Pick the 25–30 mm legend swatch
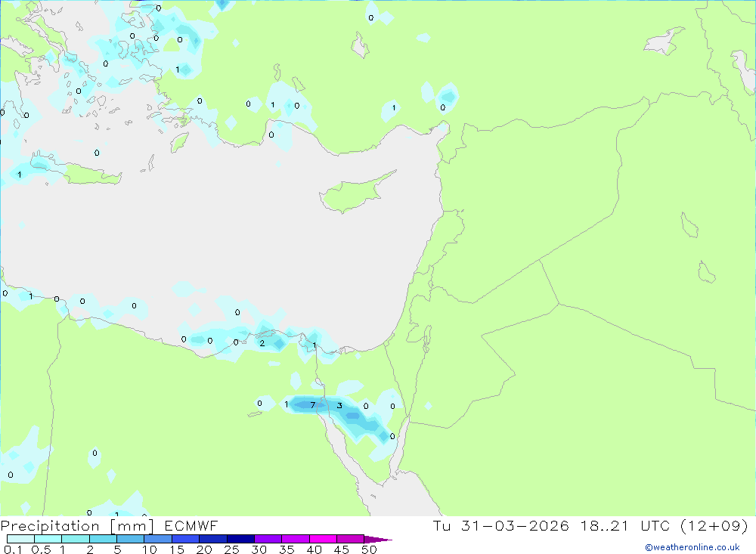Viewport: 756px width, 554px height. pos(240,539)
